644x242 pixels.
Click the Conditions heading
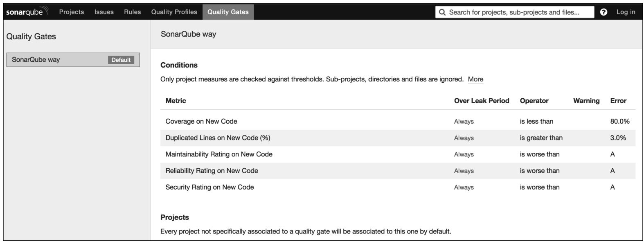pyautogui.click(x=179, y=65)
